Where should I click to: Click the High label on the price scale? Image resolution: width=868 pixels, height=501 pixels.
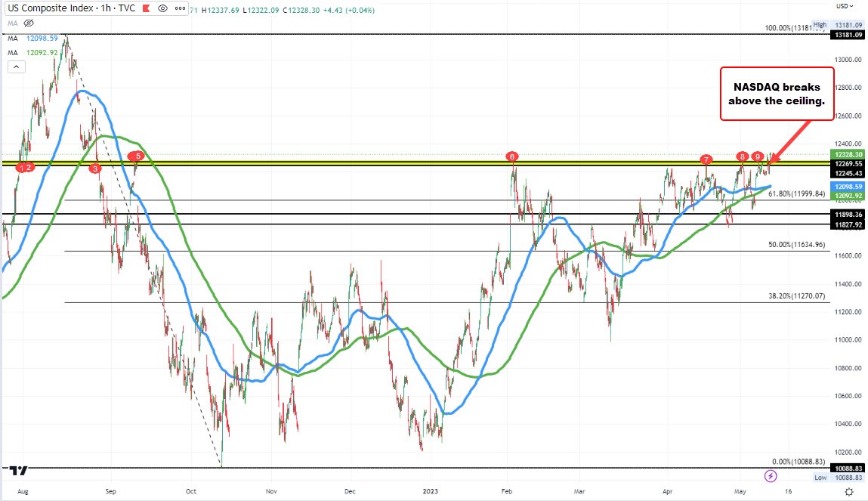[820, 25]
